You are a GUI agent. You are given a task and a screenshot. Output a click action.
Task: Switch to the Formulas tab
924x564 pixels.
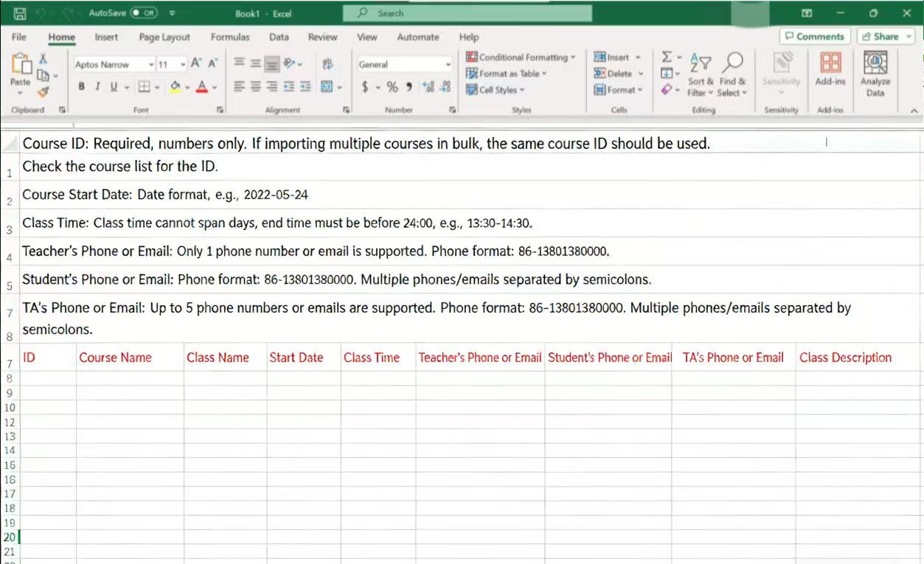[230, 37]
